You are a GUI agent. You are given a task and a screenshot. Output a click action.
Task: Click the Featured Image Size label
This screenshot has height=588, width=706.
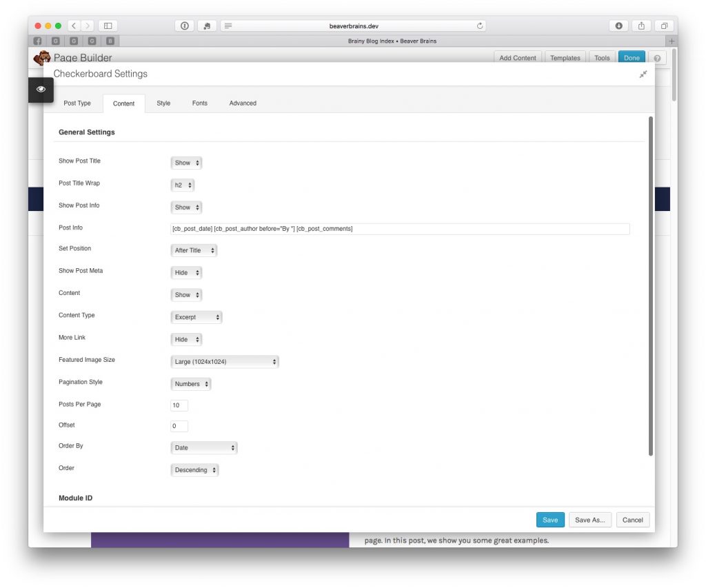coord(87,360)
